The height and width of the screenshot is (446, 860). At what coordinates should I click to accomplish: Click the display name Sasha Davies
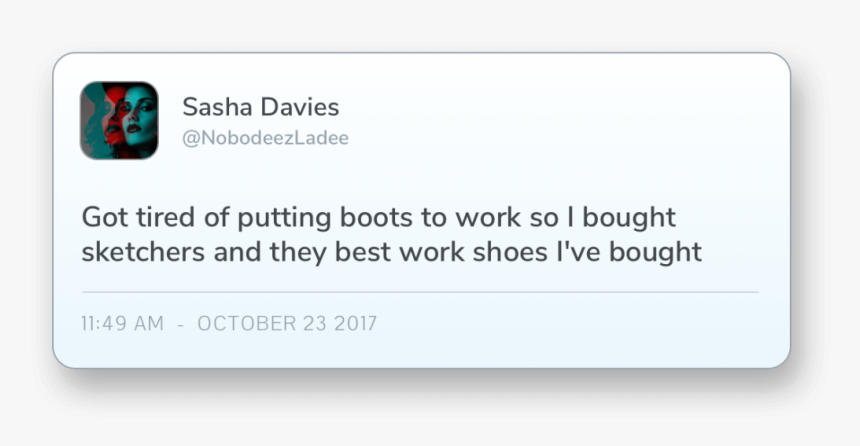(x=261, y=107)
